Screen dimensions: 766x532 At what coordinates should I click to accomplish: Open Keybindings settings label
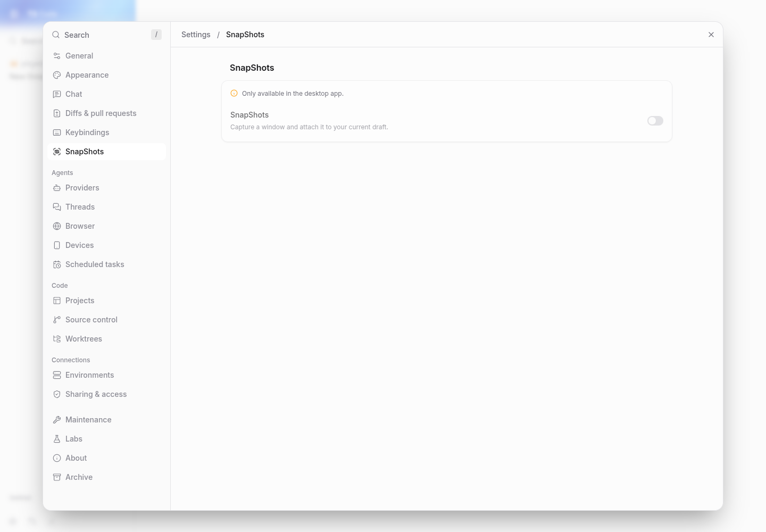tap(87, 132)
